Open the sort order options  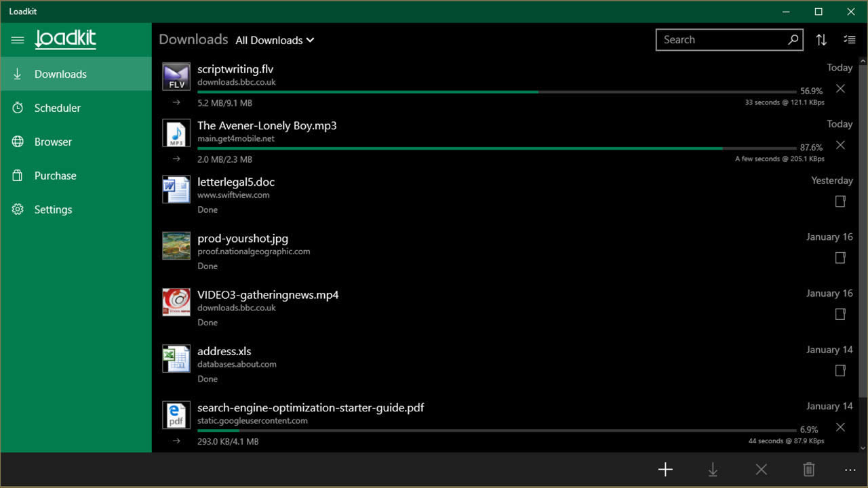click(821, 39)
